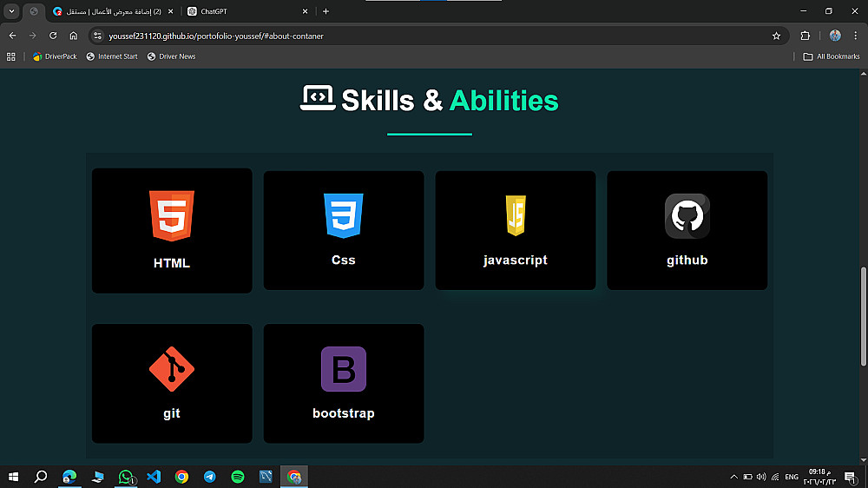Bookmark this page with the star icon

point(776,36)
